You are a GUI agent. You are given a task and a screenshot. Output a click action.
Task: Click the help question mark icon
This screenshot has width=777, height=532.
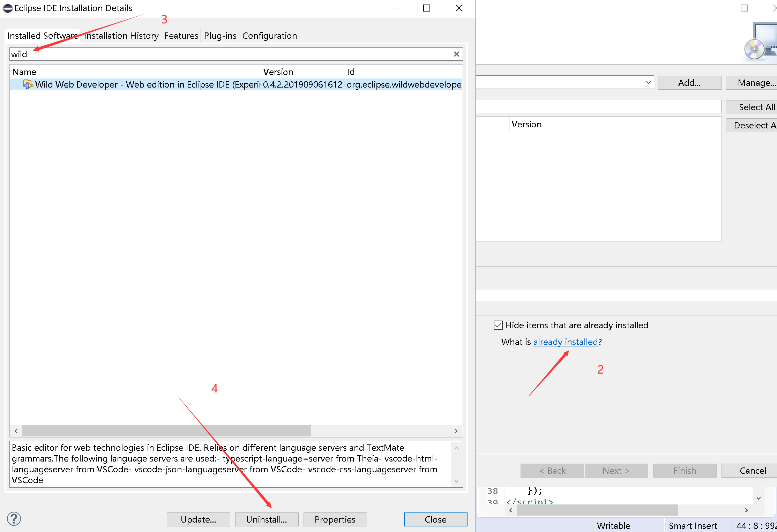point(14,519)
